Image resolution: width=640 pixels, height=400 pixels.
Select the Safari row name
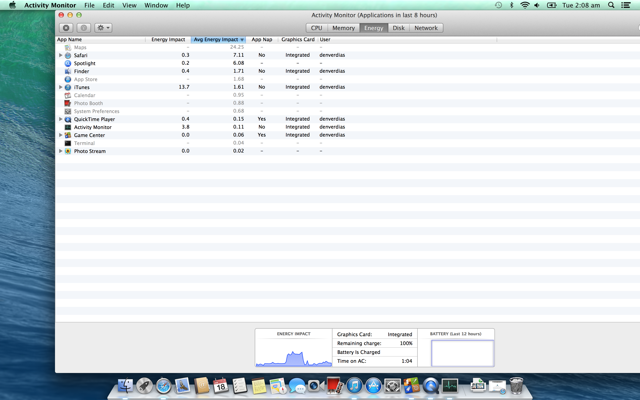pos(80,55)
